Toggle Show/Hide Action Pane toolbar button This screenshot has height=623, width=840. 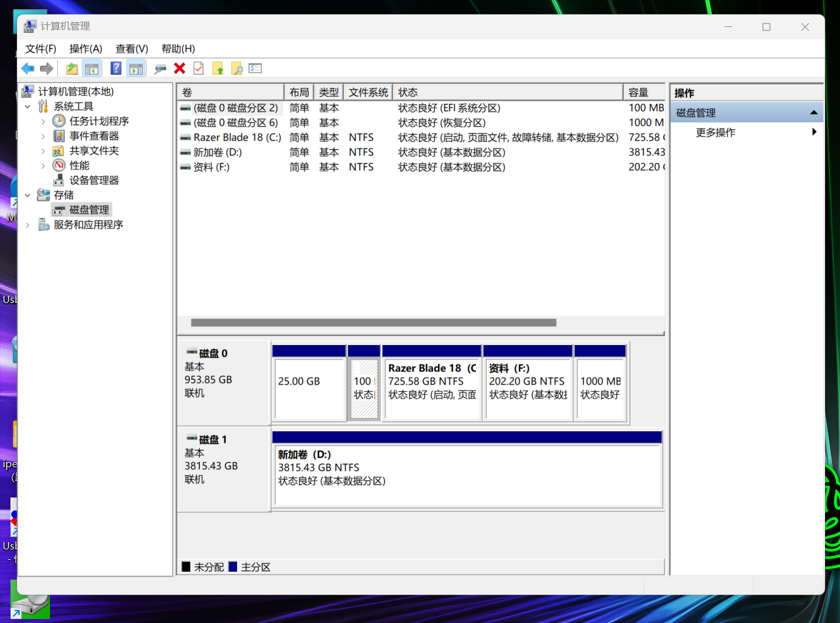click(136, 68)
